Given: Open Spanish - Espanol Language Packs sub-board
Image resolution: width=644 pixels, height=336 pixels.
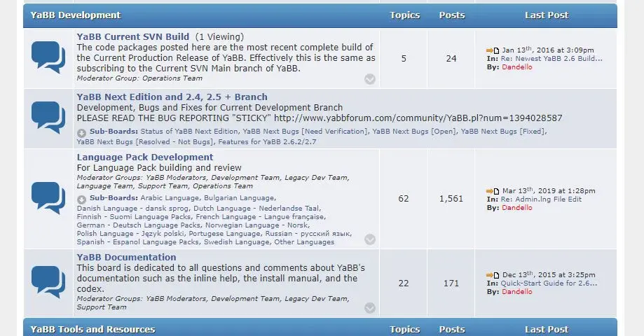Looking at the screenshot, I should coord(137,242).
